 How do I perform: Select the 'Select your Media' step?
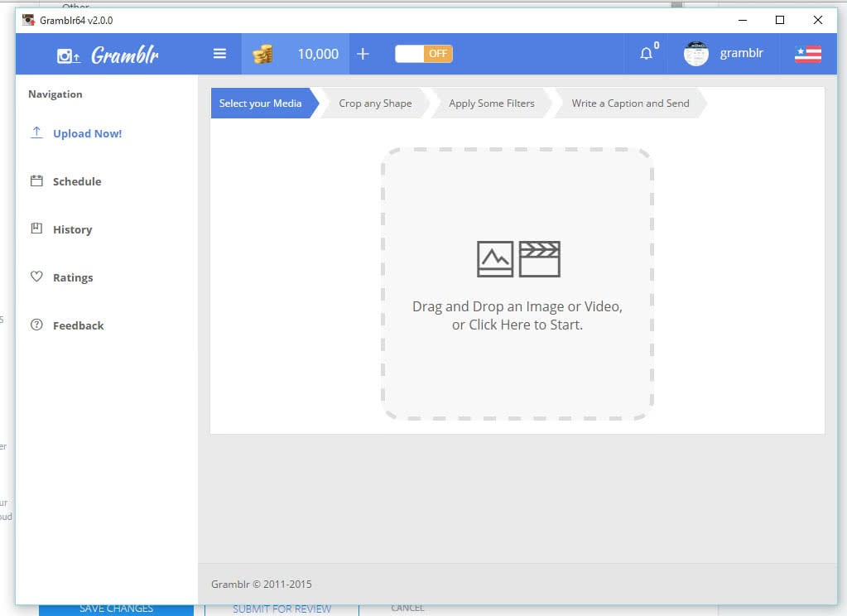click(x=260, y=103)
